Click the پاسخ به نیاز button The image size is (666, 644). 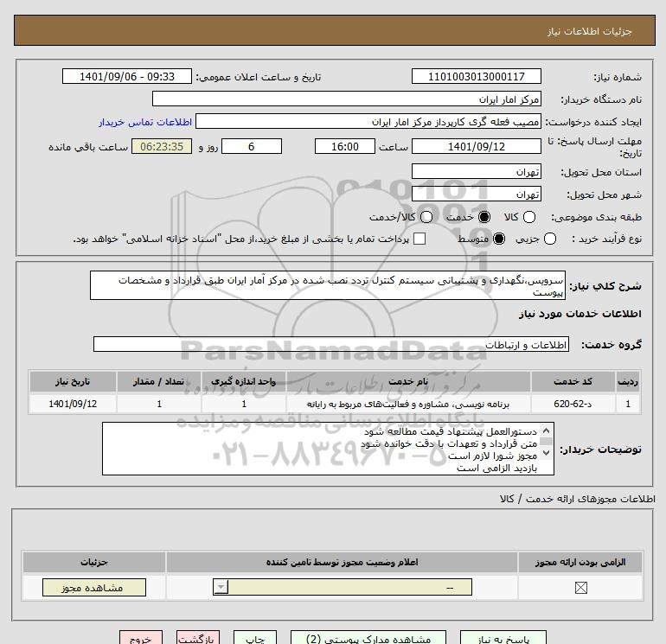click(x=503, y=638)
